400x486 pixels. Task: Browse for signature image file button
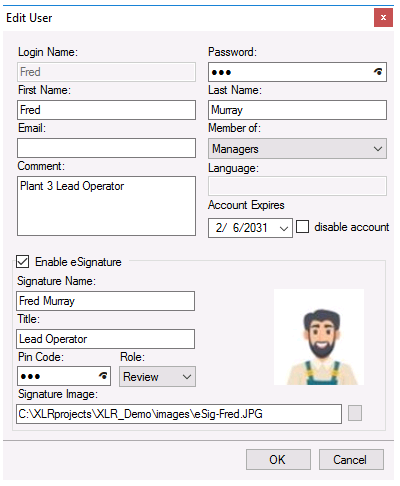pos(355,413)
